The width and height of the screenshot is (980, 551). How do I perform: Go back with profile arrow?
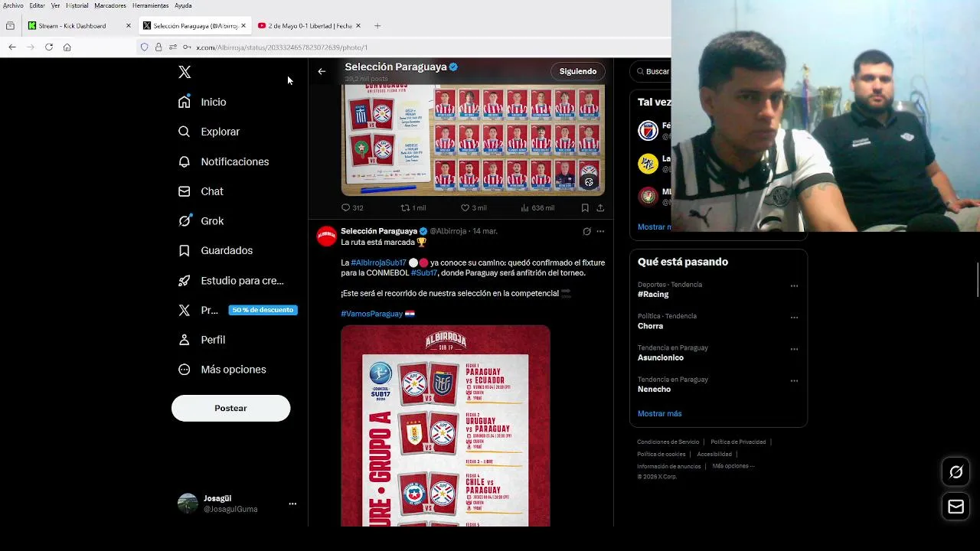(322, 71)
